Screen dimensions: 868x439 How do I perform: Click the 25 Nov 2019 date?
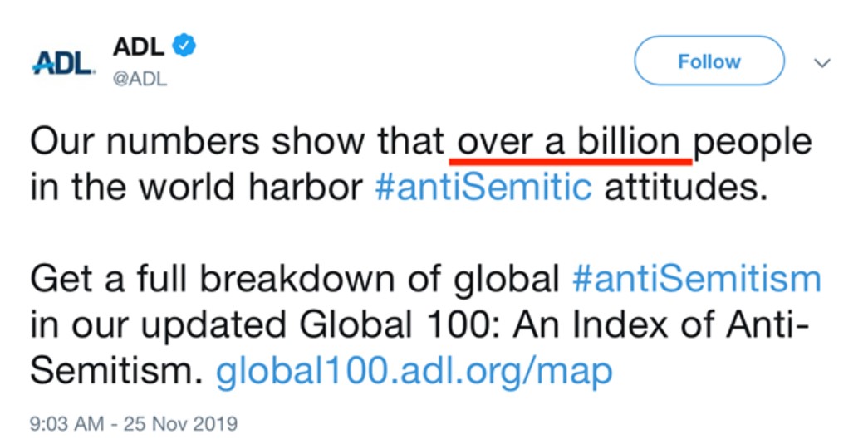[180, 423]
